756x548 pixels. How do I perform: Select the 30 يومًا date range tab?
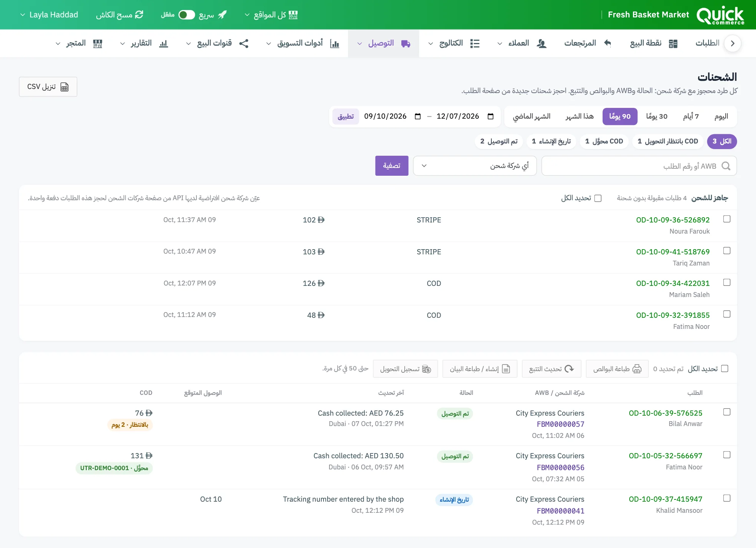pyautogui.click(x=657, y=116)
